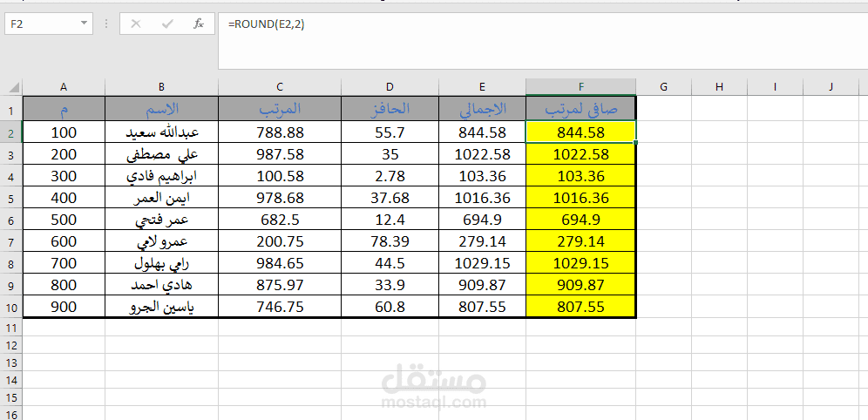Select cell with name ابراهيم فادي
This screenshot has height=420, width=868.
[x=161, y=176]
